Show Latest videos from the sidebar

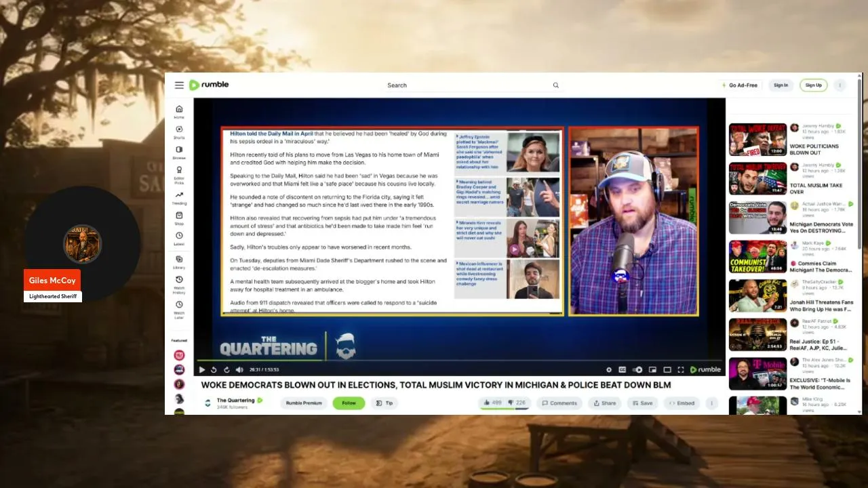point(179,239)
